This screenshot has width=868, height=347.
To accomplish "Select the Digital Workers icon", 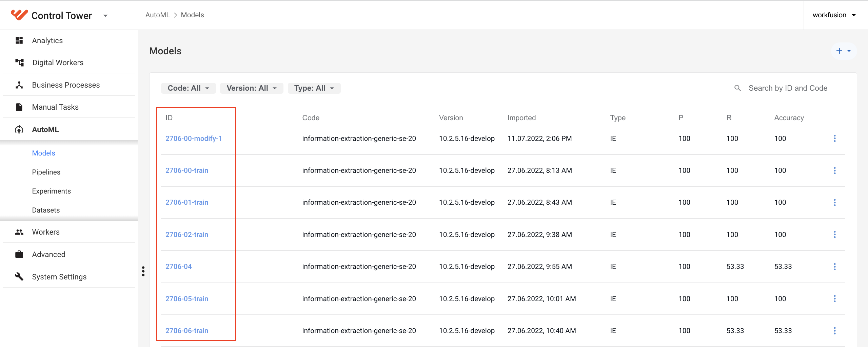I will click(x=19, y=62).
